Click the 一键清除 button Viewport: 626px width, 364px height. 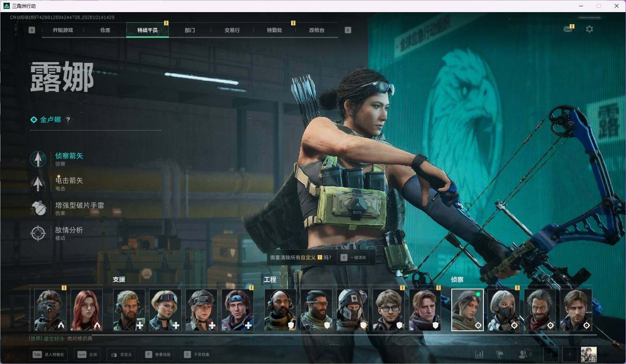(x=353, y=258)
